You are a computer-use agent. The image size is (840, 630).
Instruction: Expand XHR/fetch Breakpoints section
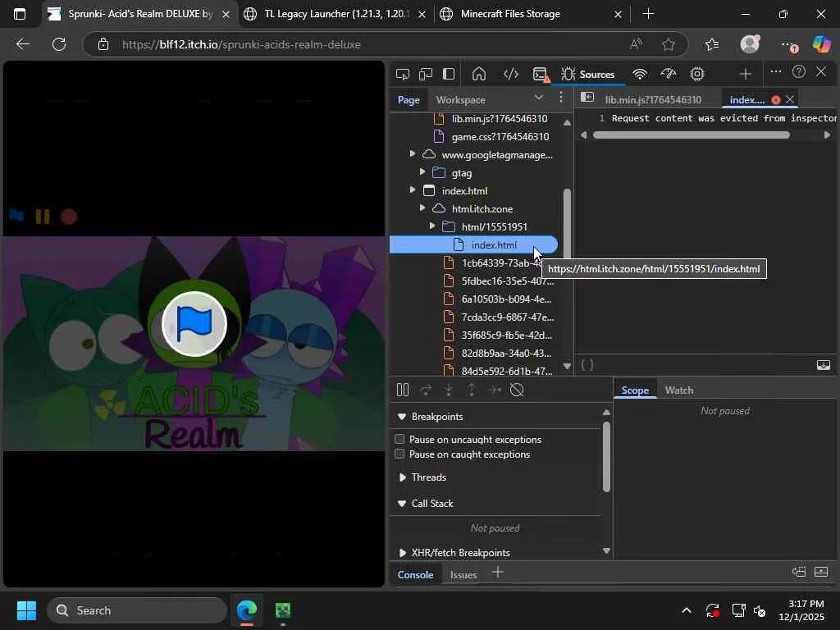tap(402, 553)
